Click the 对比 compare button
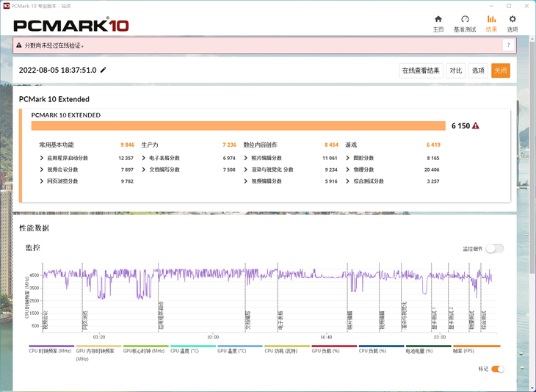This screenshot has width=536, height=392. (456, 70)
